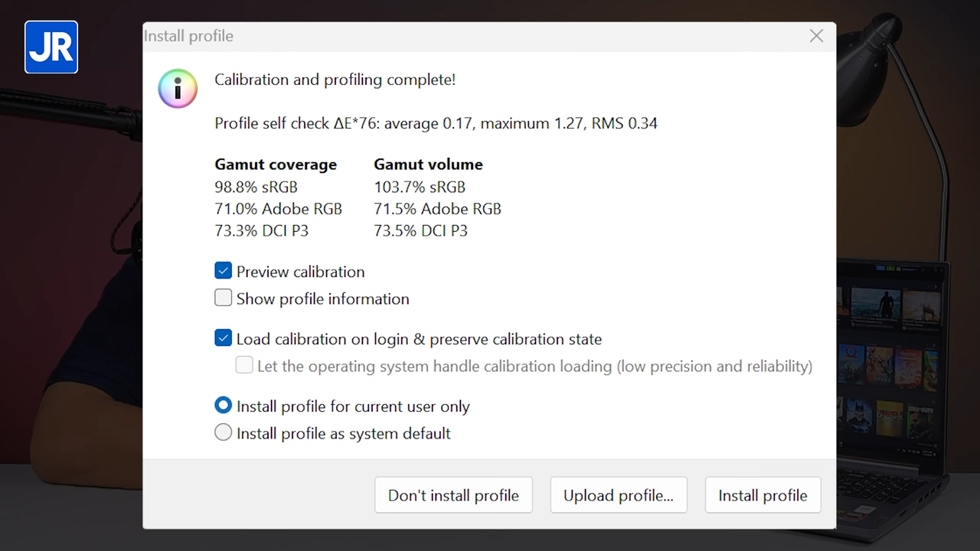Select the 103.7% sRGB gamut volume value

[x=420, y=187]
